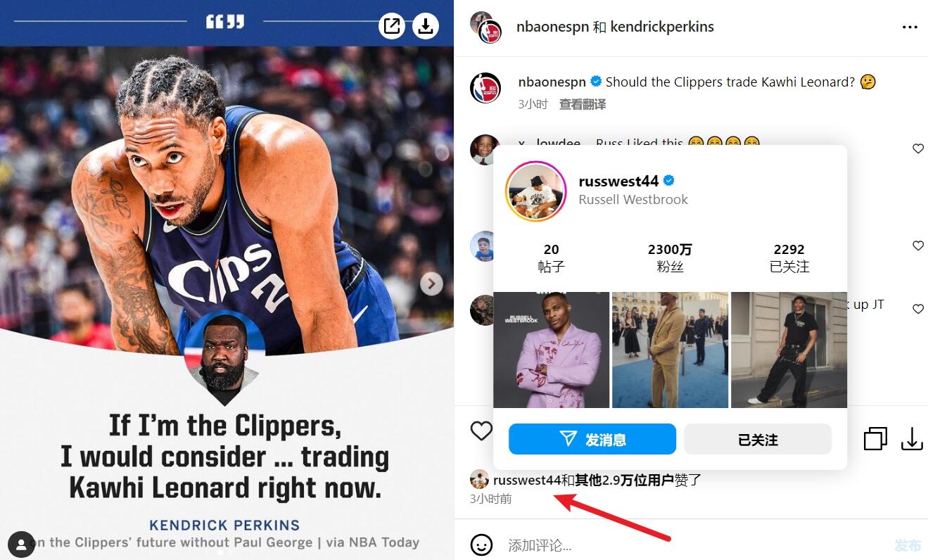Image resolution: width=928 pixels, height=560 pixels.
Task: Open three-dot more options menu
Action: [x=910, y=27]
